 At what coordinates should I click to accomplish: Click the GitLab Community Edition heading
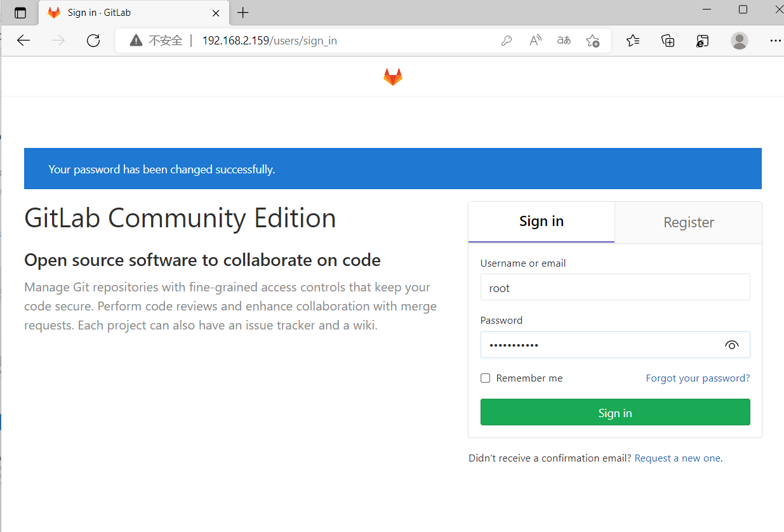180,218
